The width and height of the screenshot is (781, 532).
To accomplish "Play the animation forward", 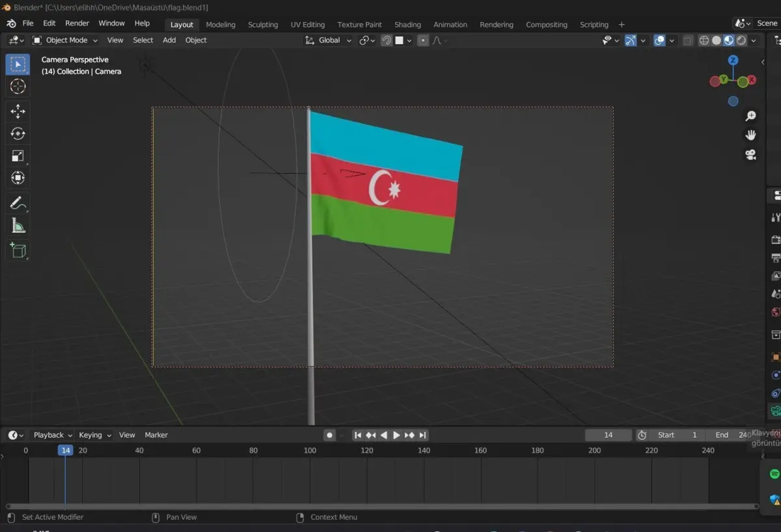I will coord(396,435).
